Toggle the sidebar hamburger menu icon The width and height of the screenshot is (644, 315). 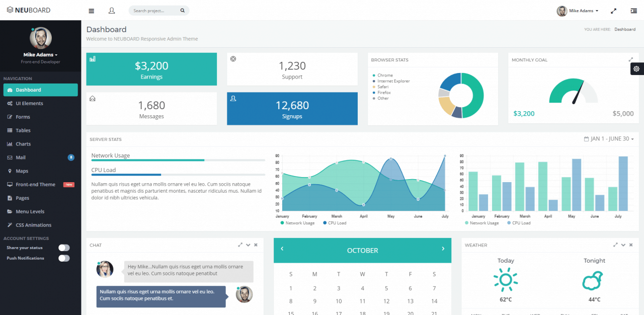point(91,11)
